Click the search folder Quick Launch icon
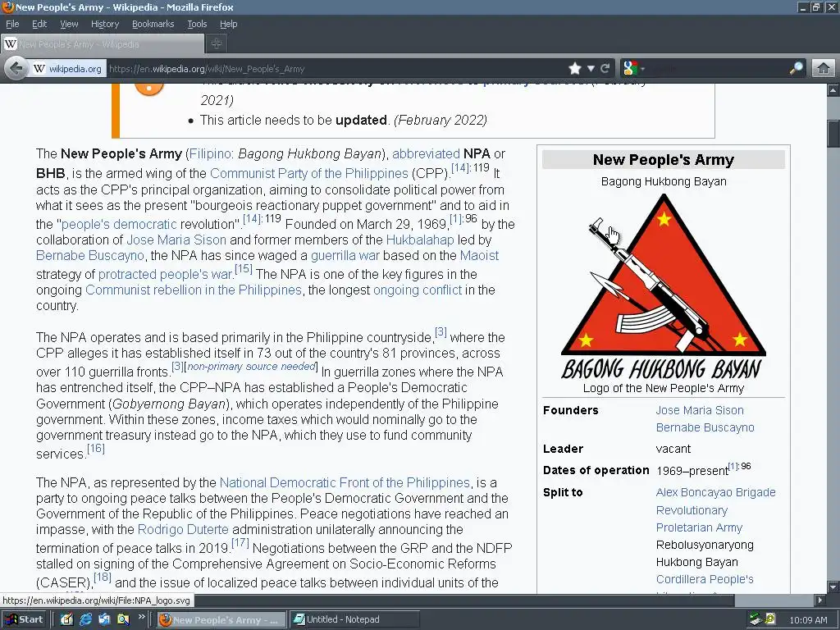This screenshot has width=840, height=630. tap(123, 619)
